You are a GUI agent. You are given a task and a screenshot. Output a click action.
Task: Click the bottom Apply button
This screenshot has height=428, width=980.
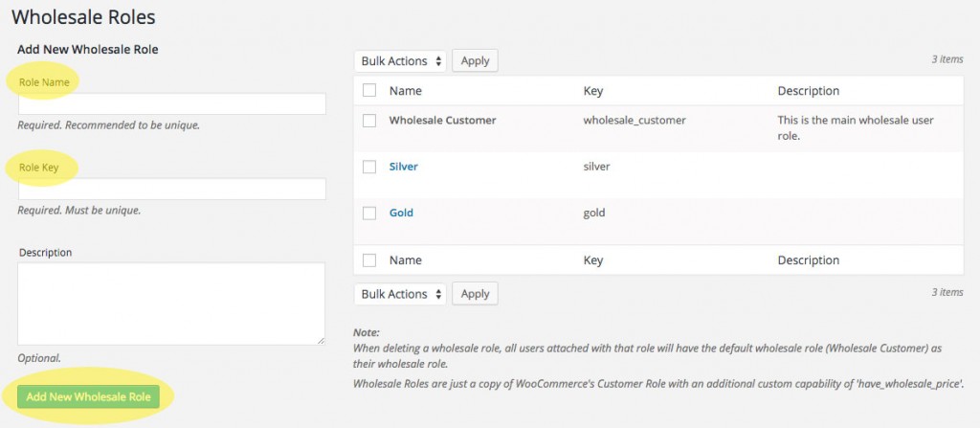475,294
